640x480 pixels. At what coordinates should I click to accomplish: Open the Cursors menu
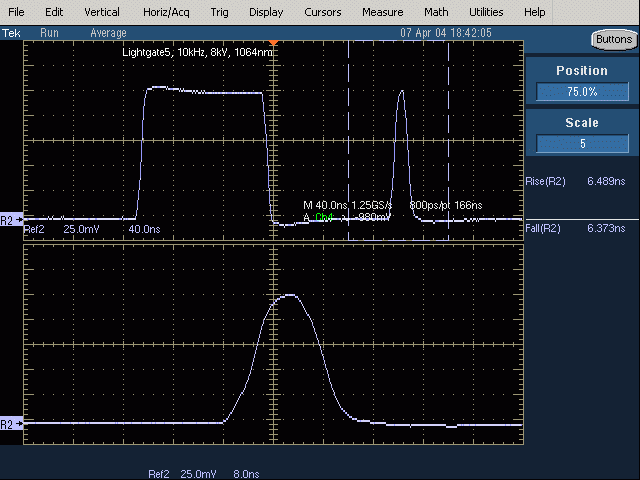(x=322, y=12)
